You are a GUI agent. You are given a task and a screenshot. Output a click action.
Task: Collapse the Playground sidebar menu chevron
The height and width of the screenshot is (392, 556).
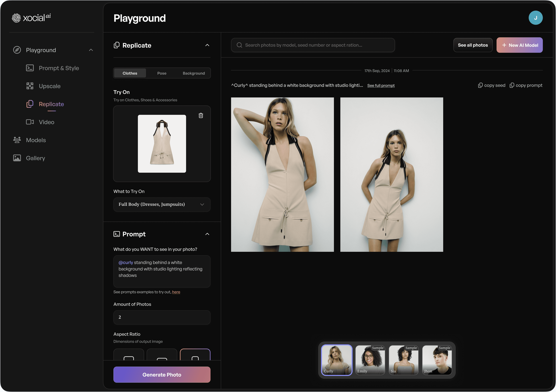point(91,50)
